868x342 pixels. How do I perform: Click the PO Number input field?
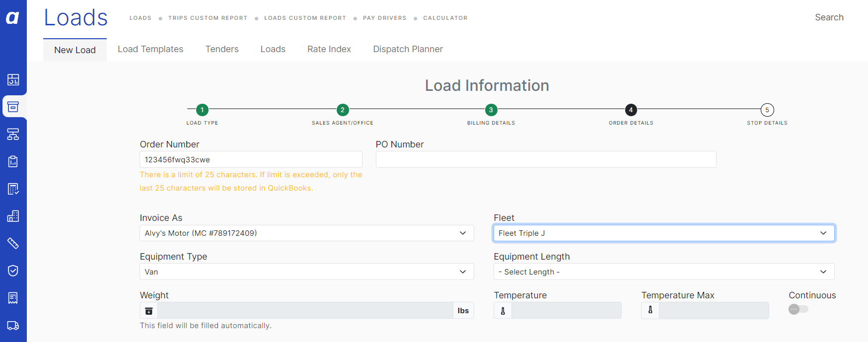point(546,159)
